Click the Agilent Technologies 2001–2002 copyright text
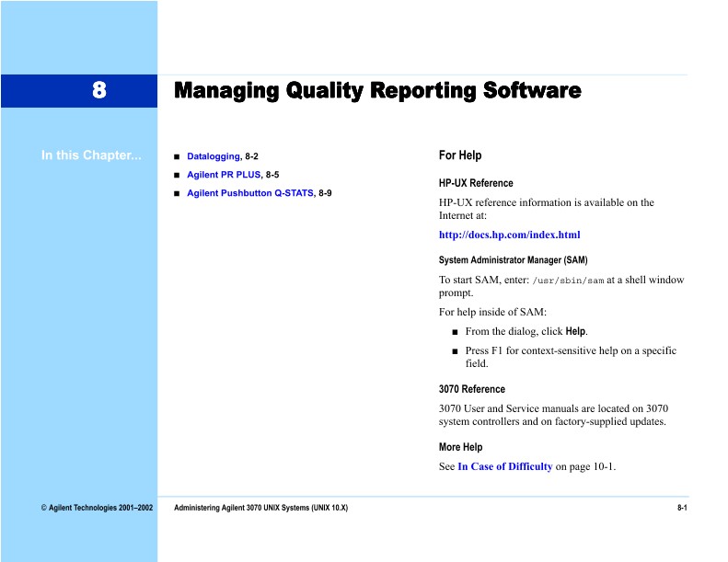Screen dimensions: 728x562 [97, 508]
